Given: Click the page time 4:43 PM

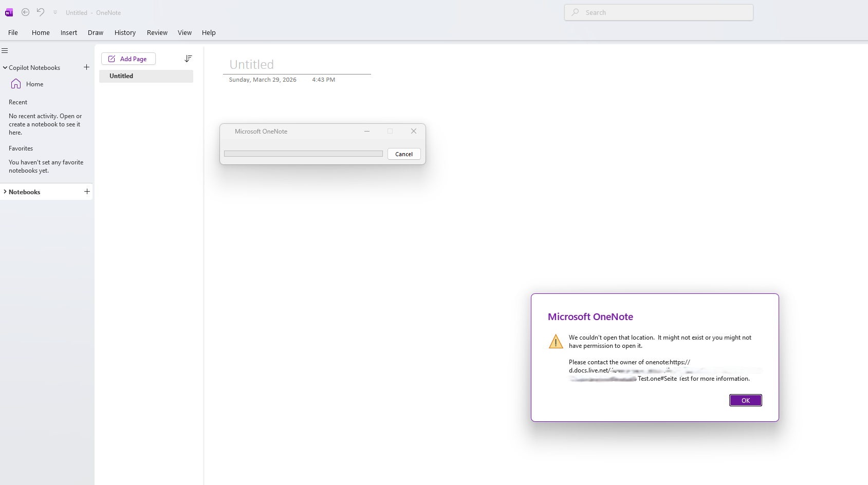Looking at the screenshot, I should pos(324,80).
